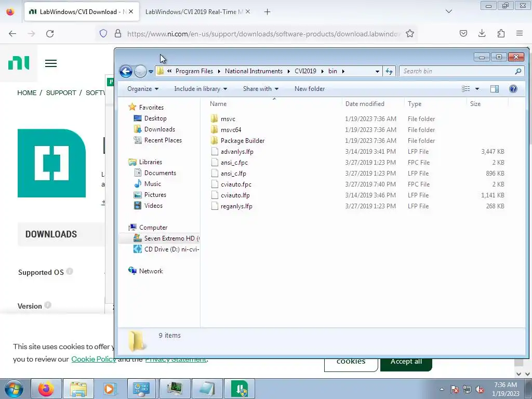Open the recent locations dropdown arrow
The width and height of the screenshot is (532, 399).
[151, 72]
